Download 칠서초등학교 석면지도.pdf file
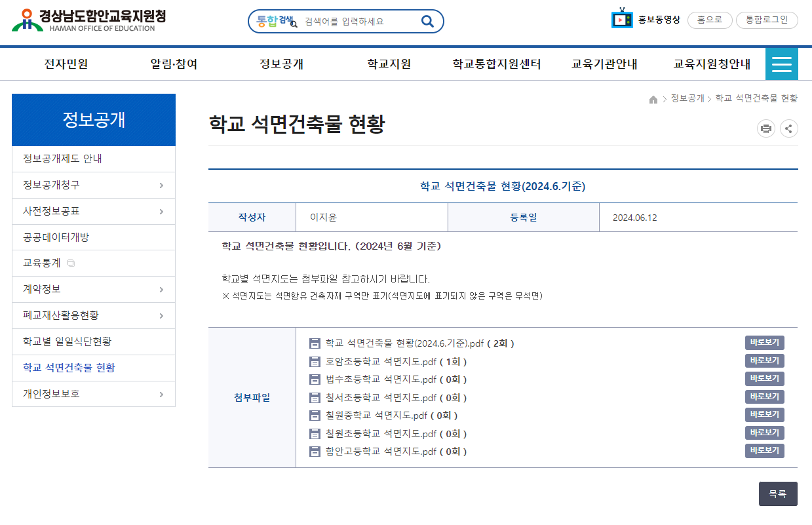812x525 pixels. (381, 397)
